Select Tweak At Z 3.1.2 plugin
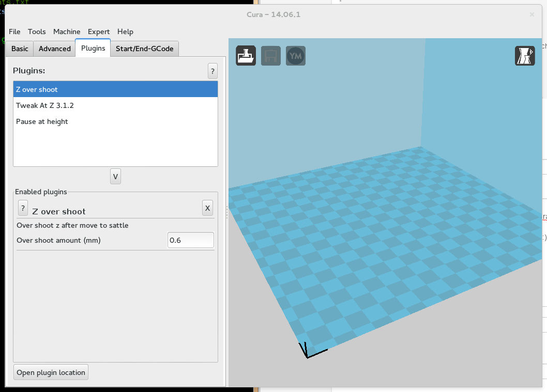This screenshot has width=547, height=392. tap(115, 105)
